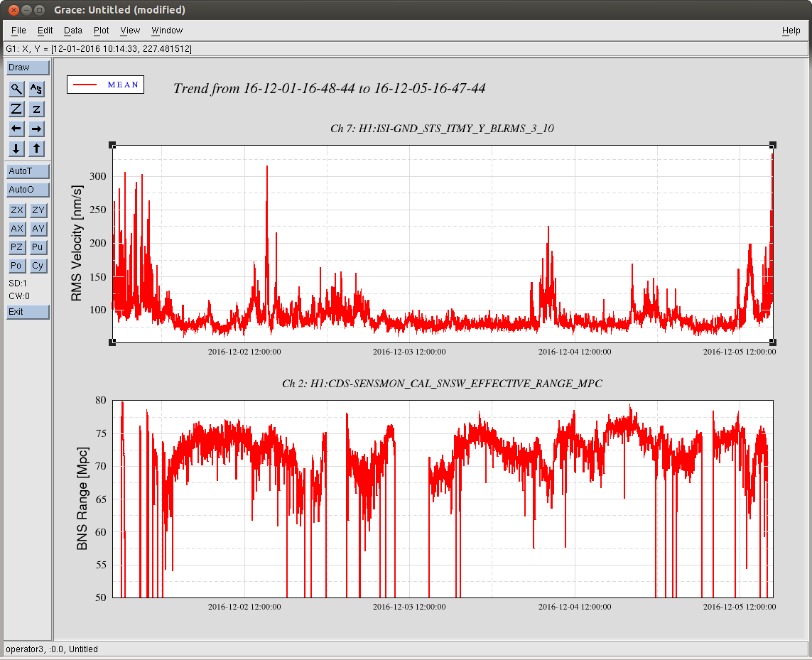Open the Help menu
Screen dimensions: 812x660
(791, 31)
